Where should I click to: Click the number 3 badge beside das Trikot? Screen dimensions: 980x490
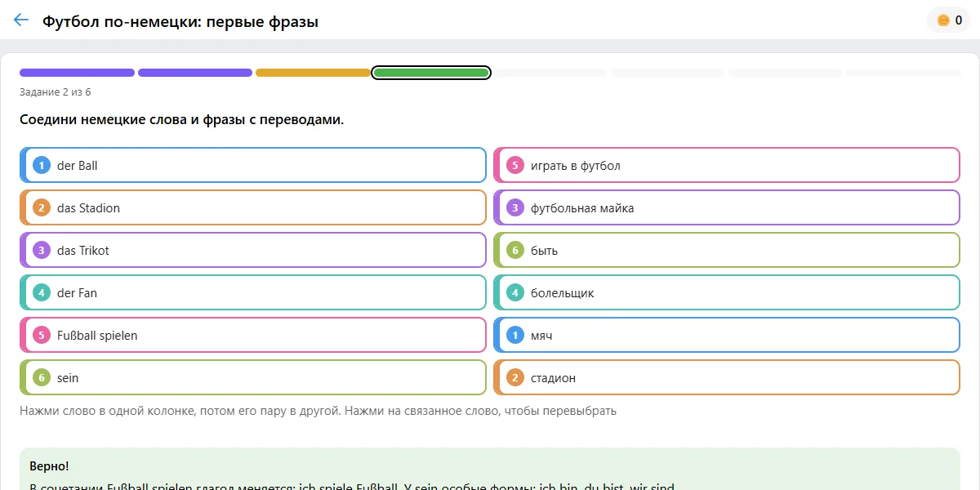[42, 251]
